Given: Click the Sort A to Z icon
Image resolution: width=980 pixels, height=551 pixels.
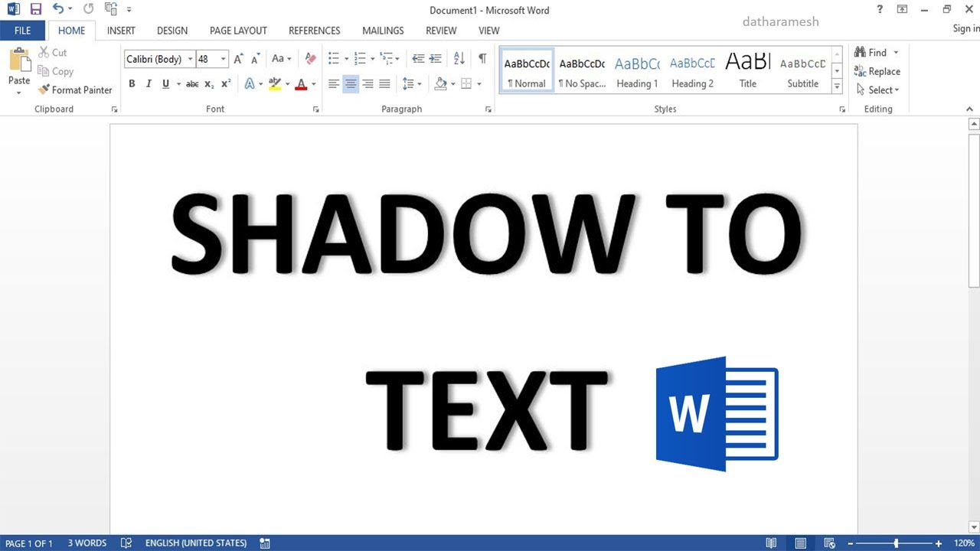Looking at the screenshot, I should click(459, 59).
